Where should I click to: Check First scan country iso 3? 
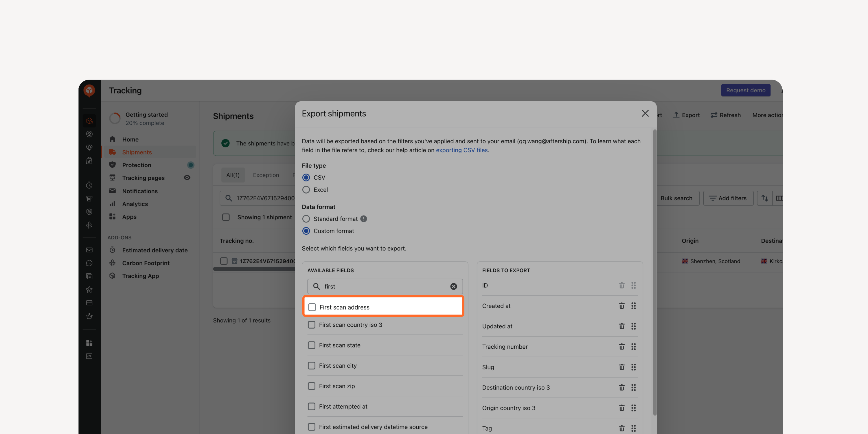coord(311,325)
